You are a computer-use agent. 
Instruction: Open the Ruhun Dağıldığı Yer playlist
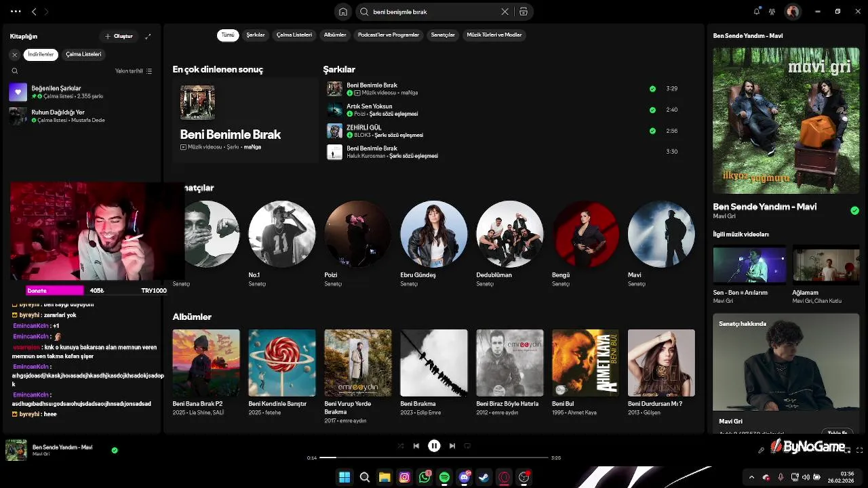click(81, 116)
